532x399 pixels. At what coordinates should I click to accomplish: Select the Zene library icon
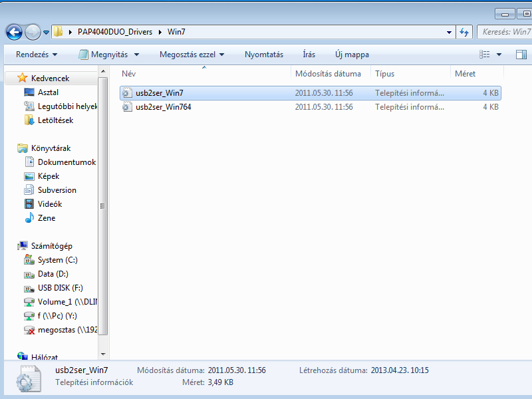29,218
